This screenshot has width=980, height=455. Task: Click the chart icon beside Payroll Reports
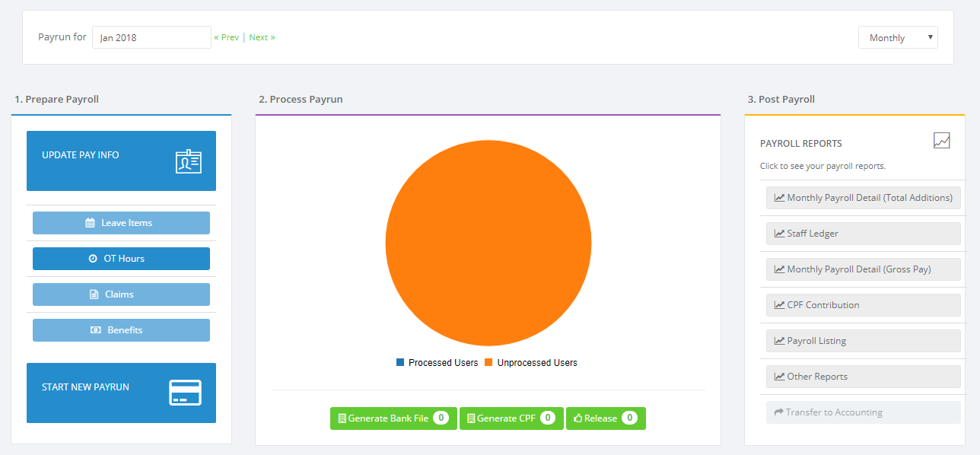pyautogui.click(x=942, y=141)
